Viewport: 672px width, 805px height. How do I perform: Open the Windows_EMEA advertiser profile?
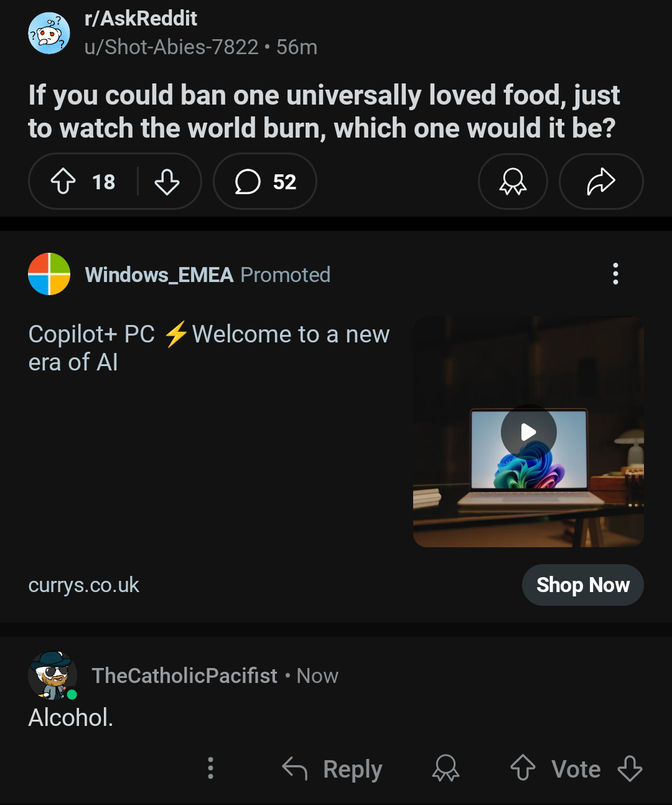coord(159,275)
